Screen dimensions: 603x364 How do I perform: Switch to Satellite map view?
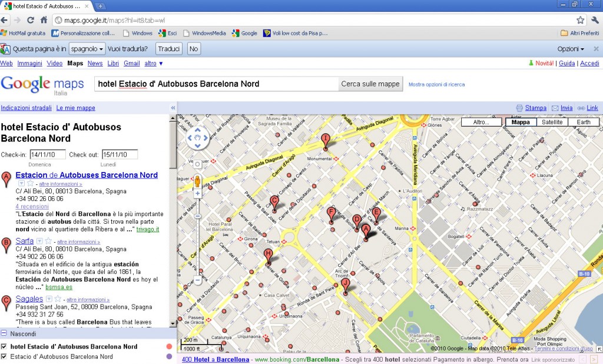[552, 122]
